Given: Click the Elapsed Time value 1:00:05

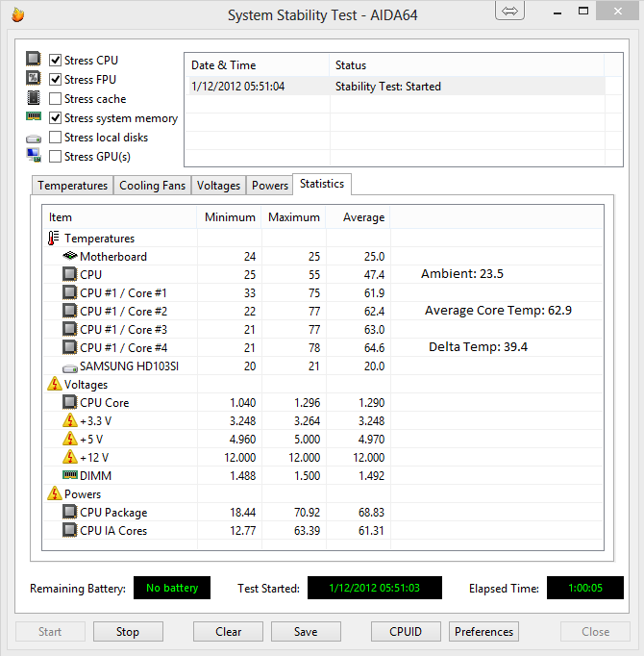Looking at the screenshot, I should pyautogui.click(x=585, y=588).
